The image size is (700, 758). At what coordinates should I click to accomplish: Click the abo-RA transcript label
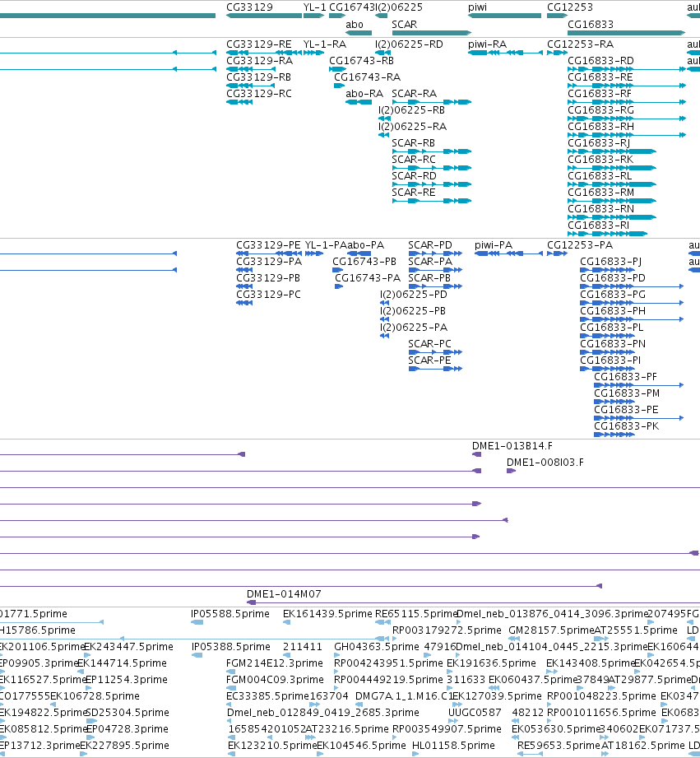tap(364, 94)
